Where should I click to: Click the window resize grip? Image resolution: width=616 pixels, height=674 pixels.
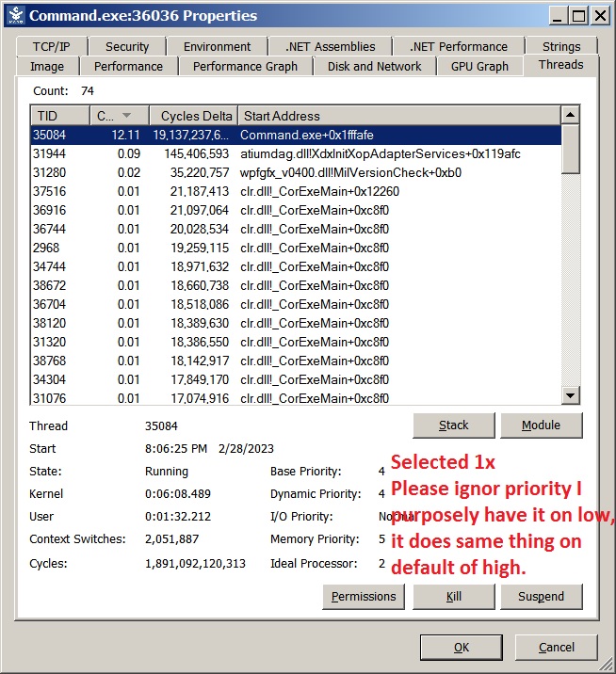(607, 665)
